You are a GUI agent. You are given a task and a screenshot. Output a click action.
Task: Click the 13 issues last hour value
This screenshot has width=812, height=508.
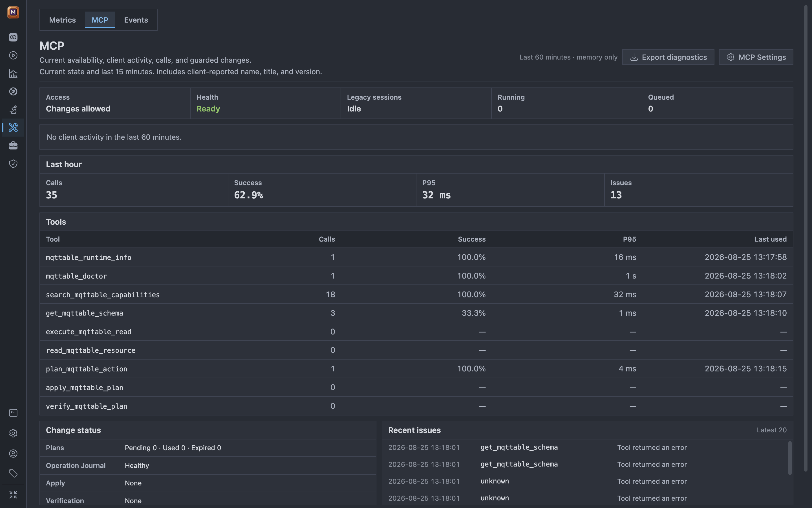(616, 195)
